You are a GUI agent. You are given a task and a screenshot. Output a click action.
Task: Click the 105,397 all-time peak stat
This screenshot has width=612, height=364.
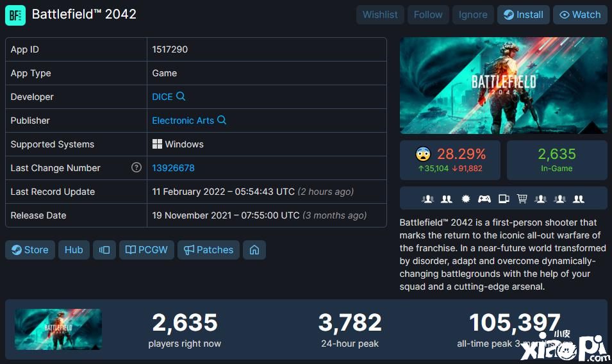(515, 329)
